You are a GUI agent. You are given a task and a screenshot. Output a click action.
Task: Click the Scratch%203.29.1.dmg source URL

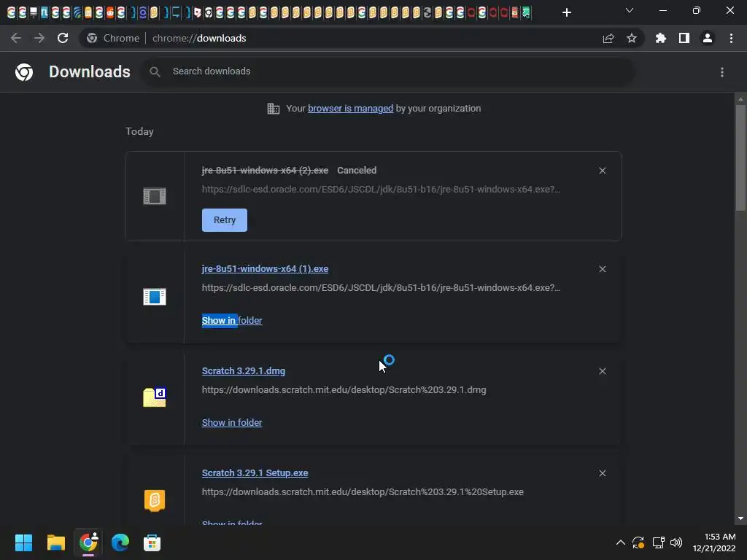coord(344,389)
